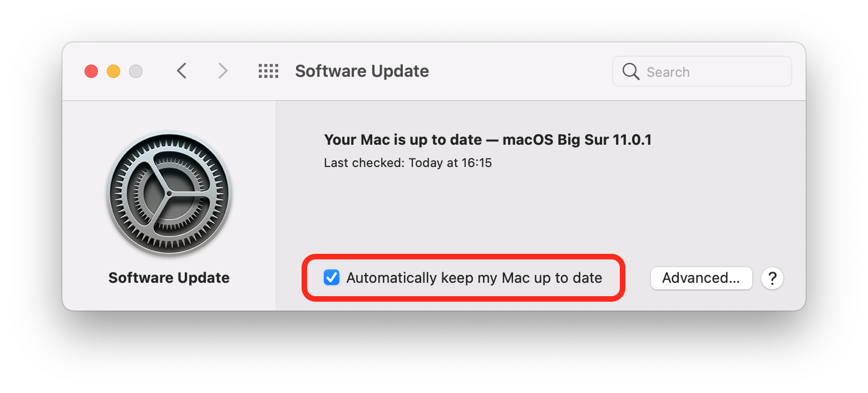Click the Software Update gear icon
The height and width of the screenshot is (393, 868).
click(x=169, y=194)
